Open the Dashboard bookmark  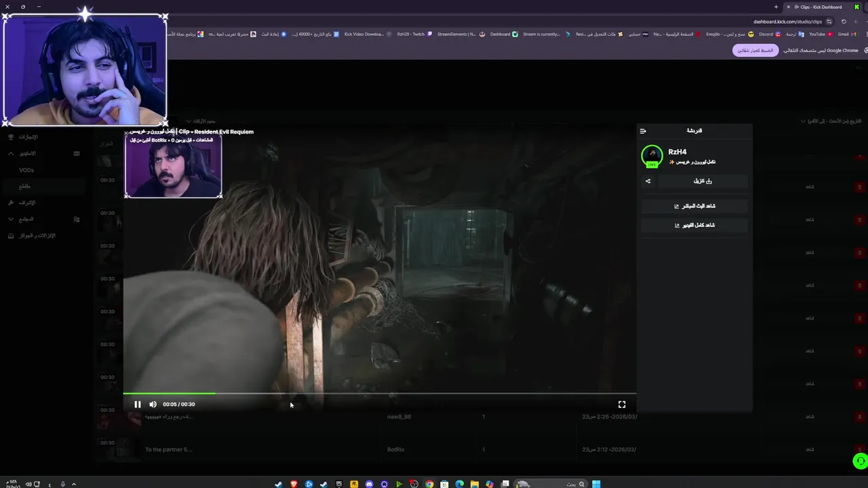point(504,34)
